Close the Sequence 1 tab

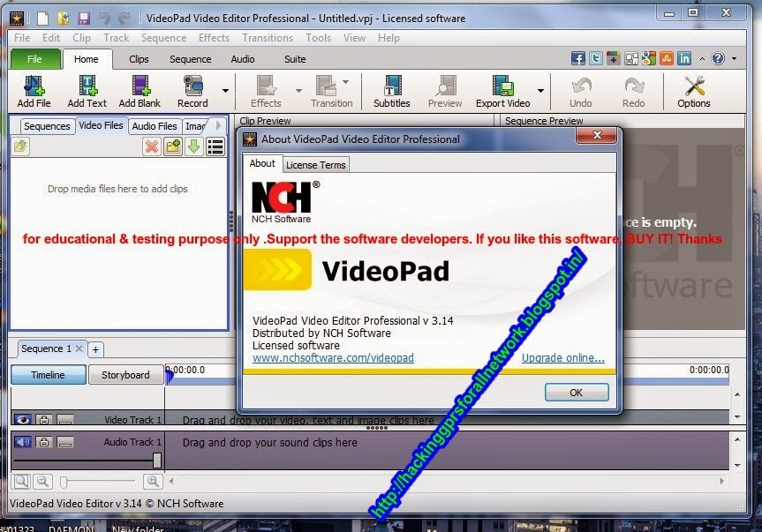(x=79, y=348)
